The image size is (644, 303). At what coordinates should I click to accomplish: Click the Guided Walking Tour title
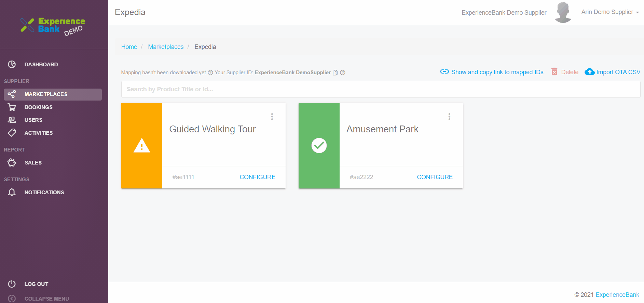coord(213,129)
